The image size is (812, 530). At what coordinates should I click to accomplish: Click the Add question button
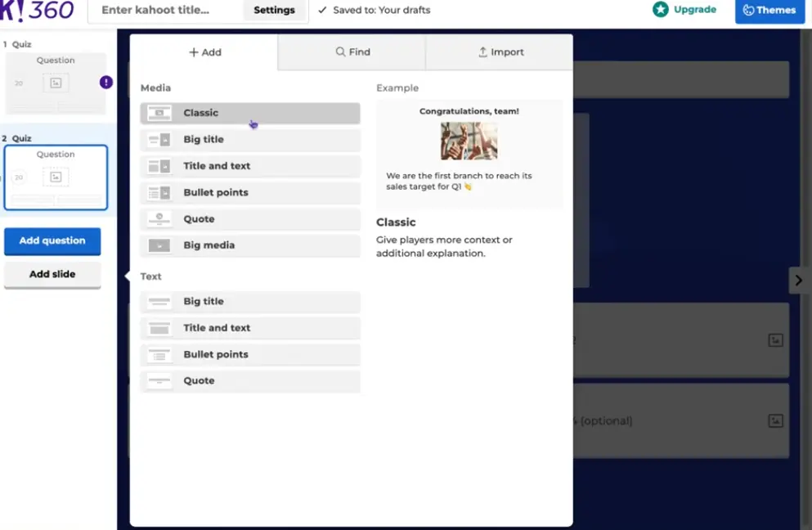pos(52,241)
